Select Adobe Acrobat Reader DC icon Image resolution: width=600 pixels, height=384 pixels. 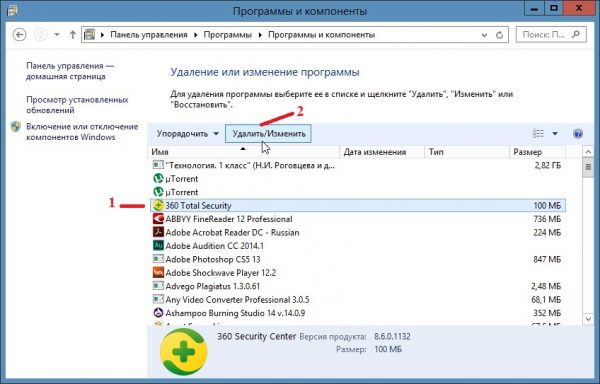158,232
